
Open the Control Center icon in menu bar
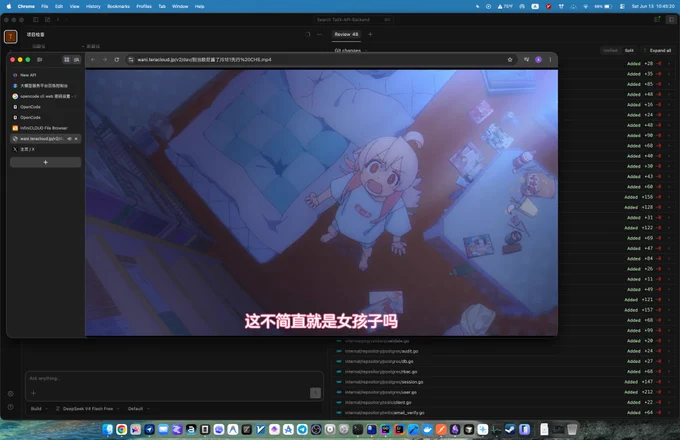point(622,7)
